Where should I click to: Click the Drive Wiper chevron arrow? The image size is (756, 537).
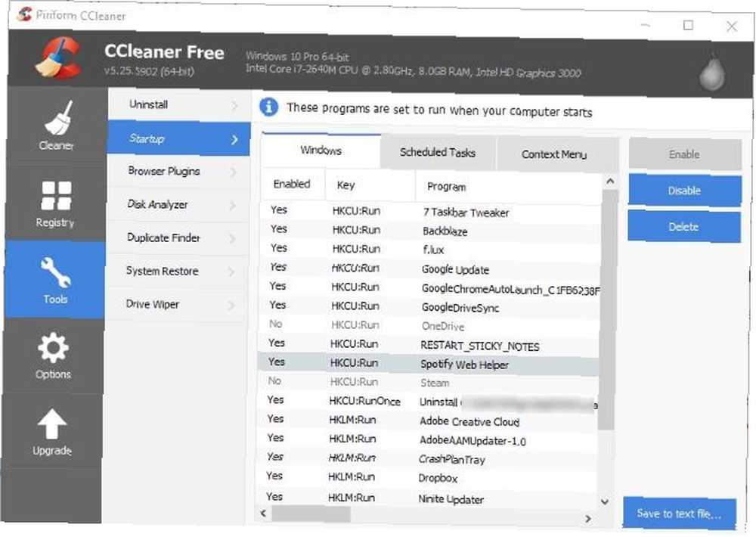(x=232, y=306)
